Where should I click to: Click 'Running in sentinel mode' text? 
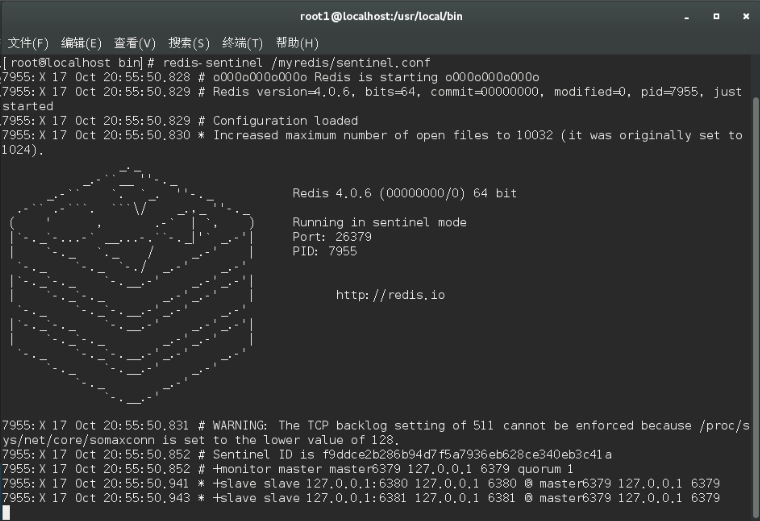(379, 222)
